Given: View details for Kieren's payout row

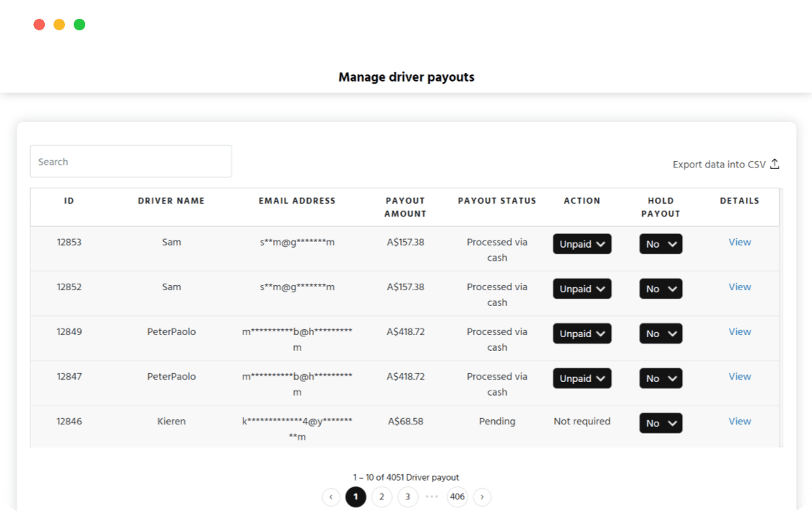Looking at the screenshot, I should [739, 421].
